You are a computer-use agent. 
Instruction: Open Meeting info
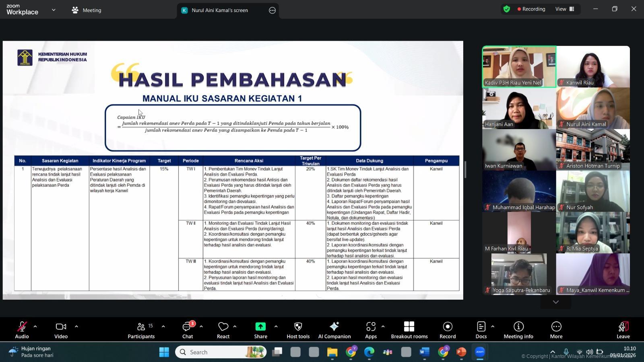pyautogui.click(x=518, y=329)
